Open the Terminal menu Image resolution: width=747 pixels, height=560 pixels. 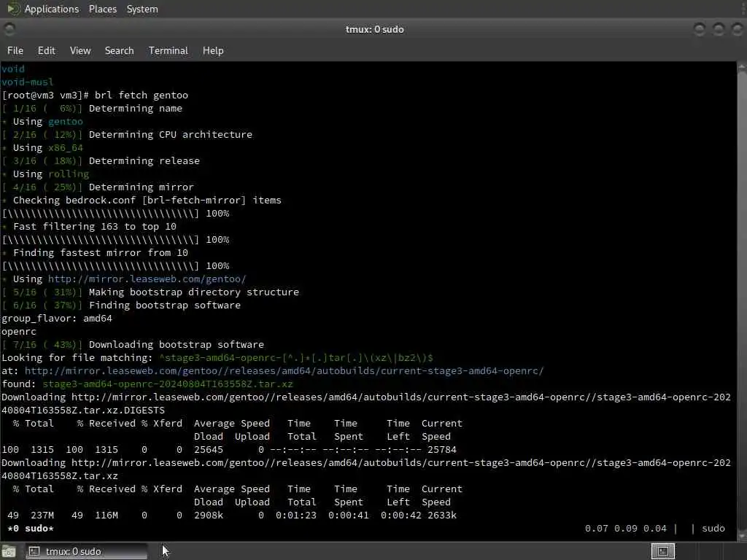click(169, 50)
